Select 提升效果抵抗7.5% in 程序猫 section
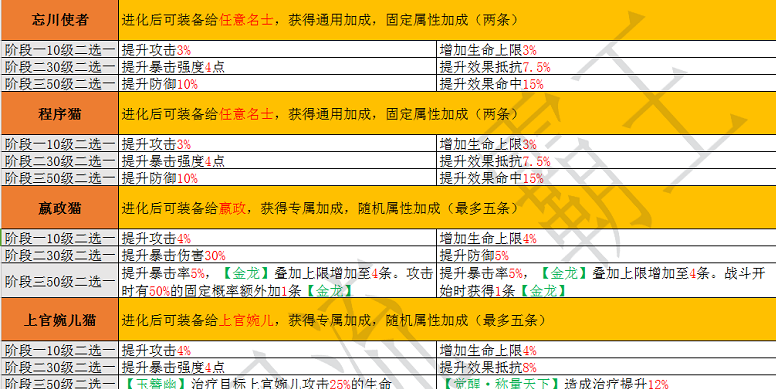The height and width of the screenshot is (389, 776). point(606,160)
